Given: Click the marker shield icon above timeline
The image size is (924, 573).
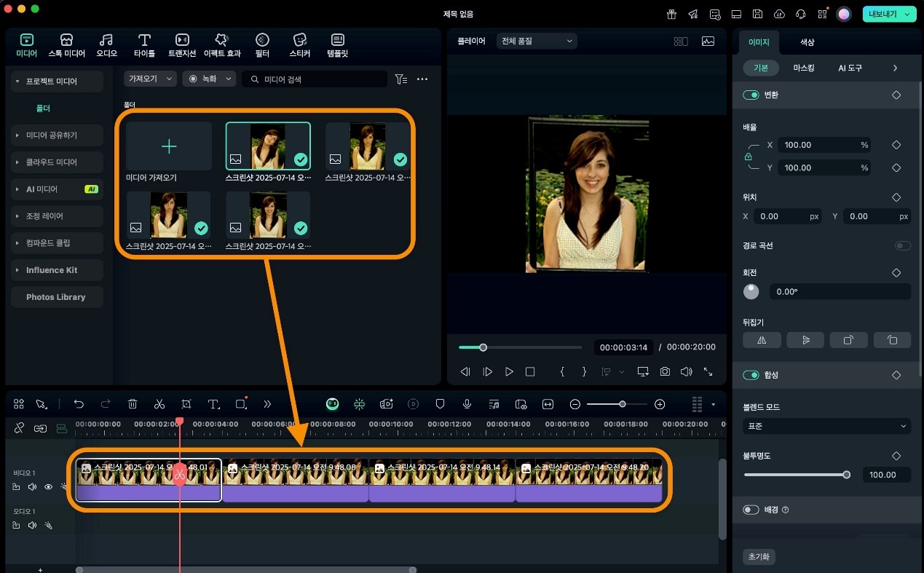Looking at the screenshot, I should click(440, 404).
